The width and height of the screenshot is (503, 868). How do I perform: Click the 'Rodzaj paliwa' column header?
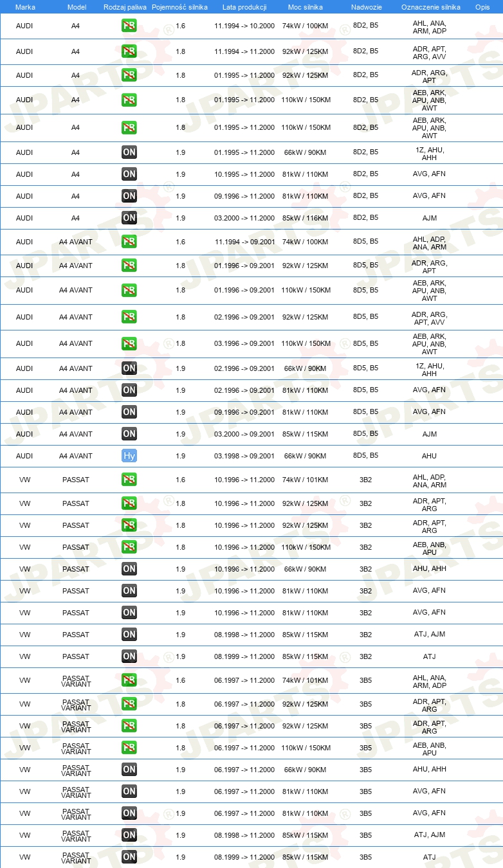(125, 7)
